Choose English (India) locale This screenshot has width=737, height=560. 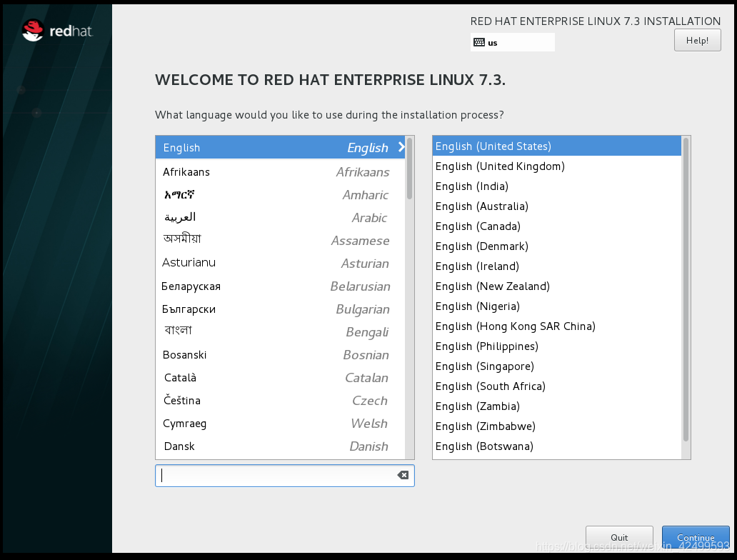pos(556,186)
